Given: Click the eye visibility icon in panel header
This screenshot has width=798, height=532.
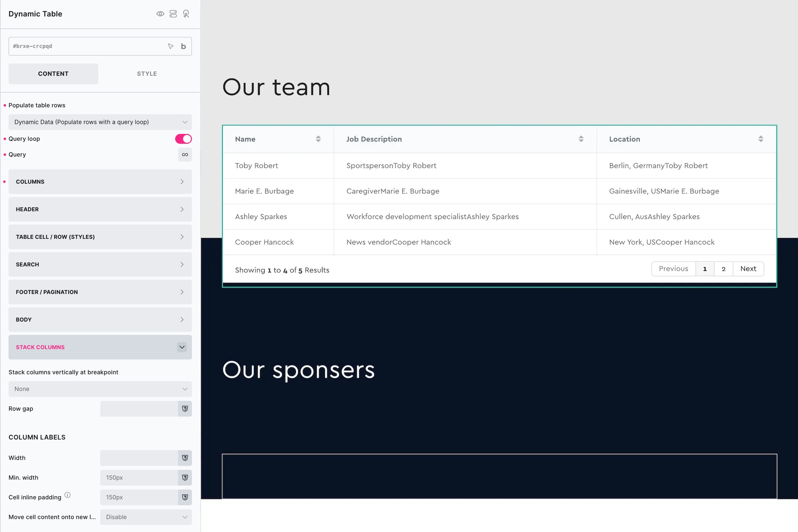Looking at the screenshot, I should point(160,14).
